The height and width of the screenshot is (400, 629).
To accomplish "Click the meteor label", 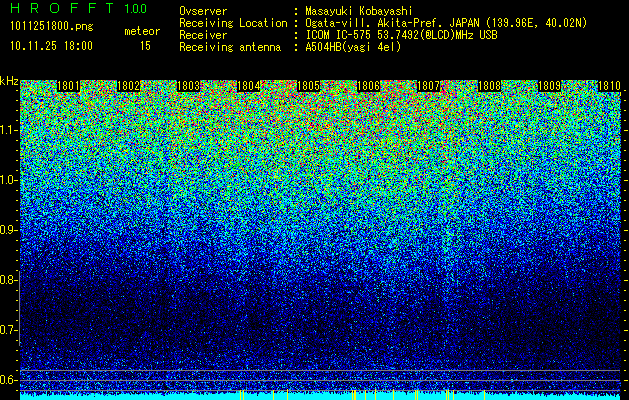I will (x=142, y=31).
